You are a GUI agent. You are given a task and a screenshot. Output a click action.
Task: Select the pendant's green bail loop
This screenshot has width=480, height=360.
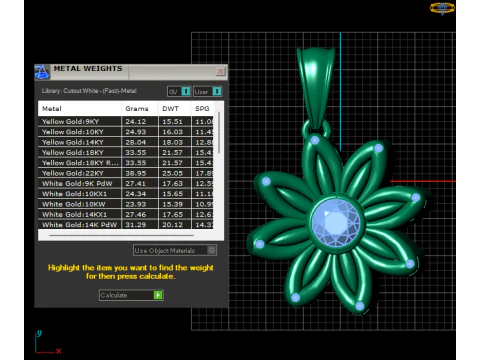point(316,87)
